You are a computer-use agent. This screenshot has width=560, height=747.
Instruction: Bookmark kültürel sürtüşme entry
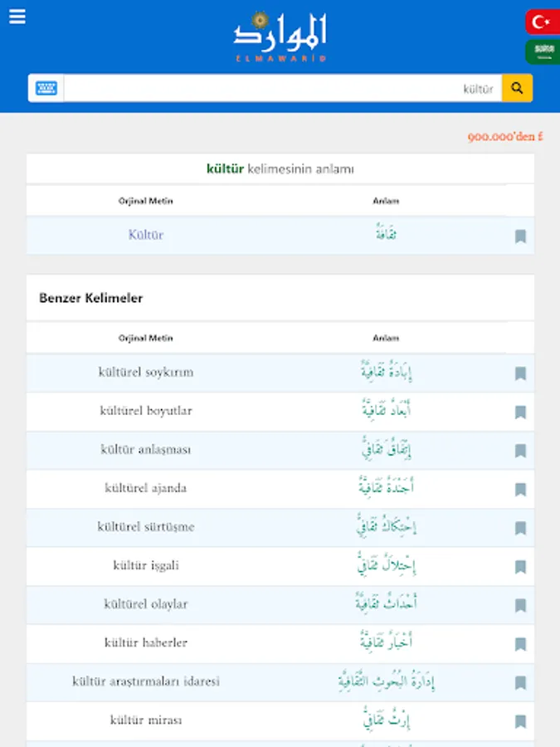tap(520, 528)
